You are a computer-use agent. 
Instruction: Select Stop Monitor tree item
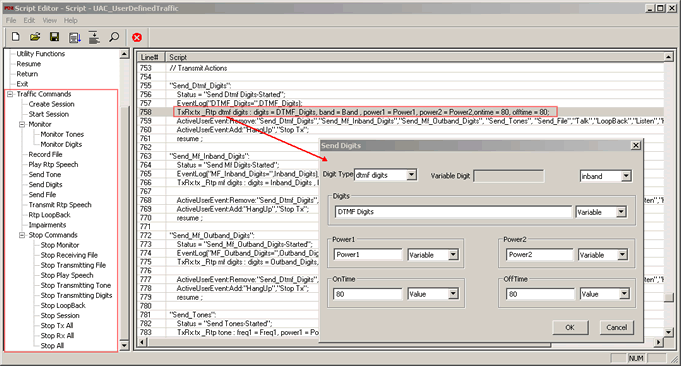(x=60, y=245)
